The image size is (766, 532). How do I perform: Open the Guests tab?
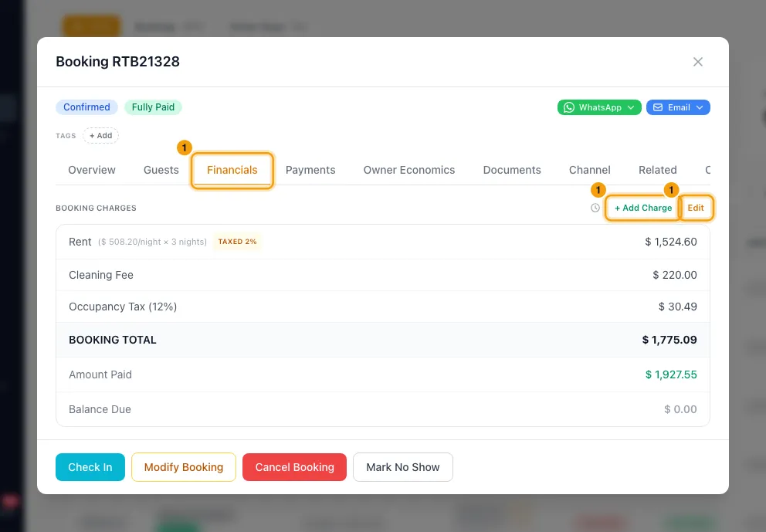coord(161,170)
